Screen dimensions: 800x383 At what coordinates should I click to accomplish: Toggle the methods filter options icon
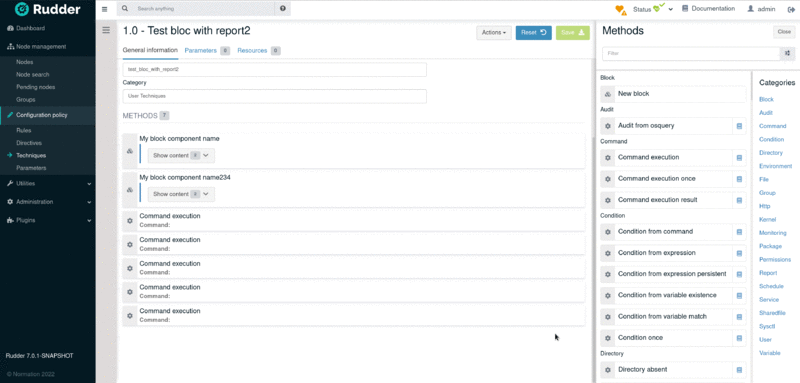pyautogui.click(x=787, y=53)
